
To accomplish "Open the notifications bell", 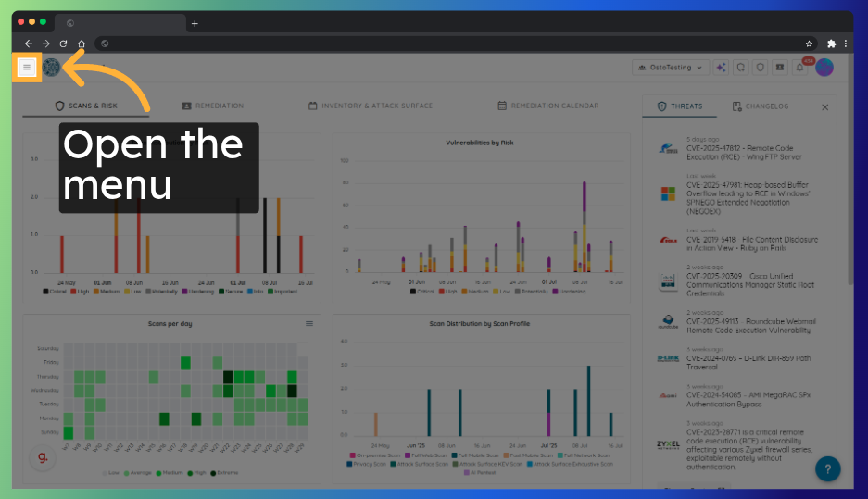I will click(800, 68).
